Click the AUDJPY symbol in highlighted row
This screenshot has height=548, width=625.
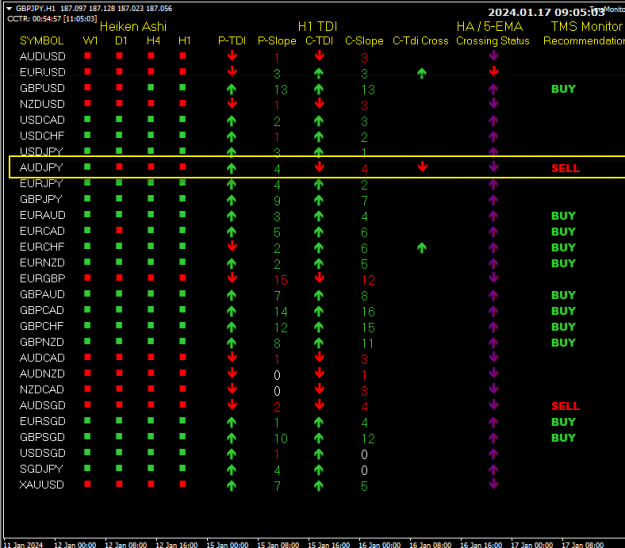pyautogui.click(x=41, y=167)
